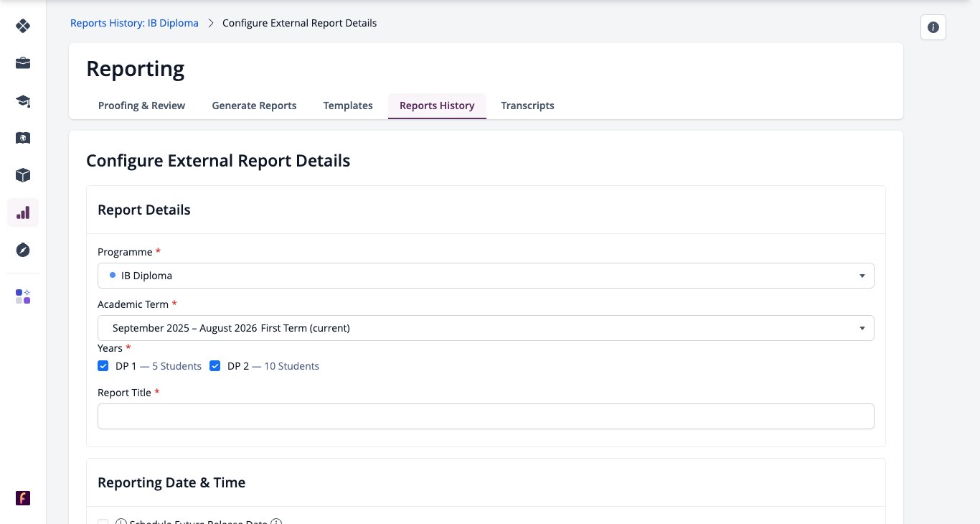Click the graduation cap sidebar icon
Screen dimensions: 980x524
[23, 100]
